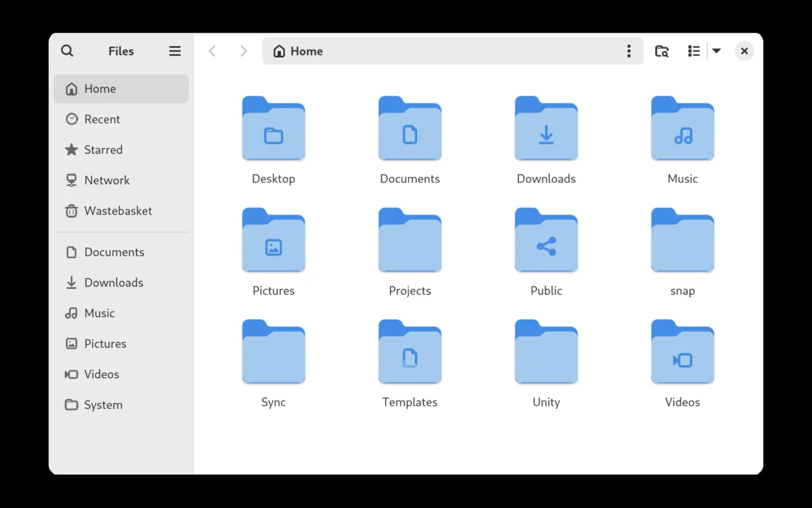Select the Sync folder icon

273,352
